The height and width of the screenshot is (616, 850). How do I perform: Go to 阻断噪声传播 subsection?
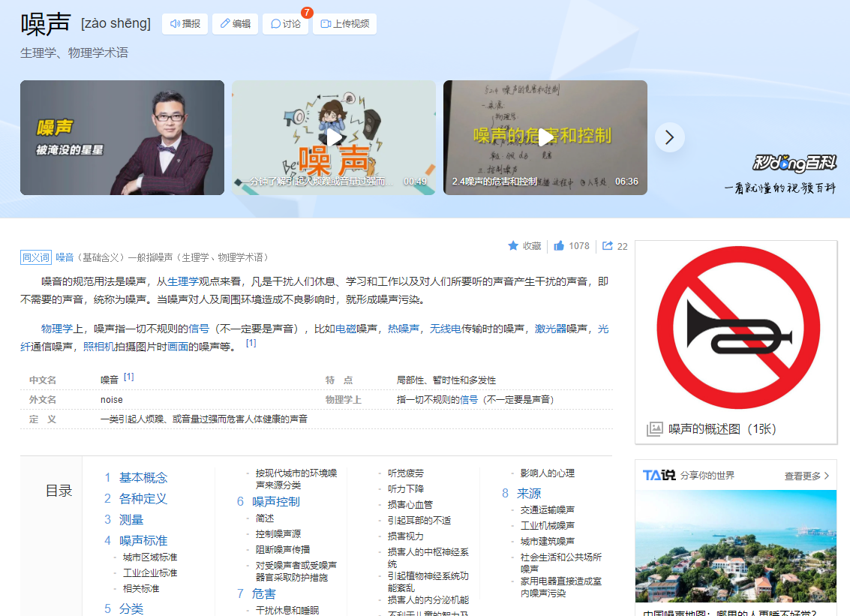pyautogui.click(x=283, y=549)
